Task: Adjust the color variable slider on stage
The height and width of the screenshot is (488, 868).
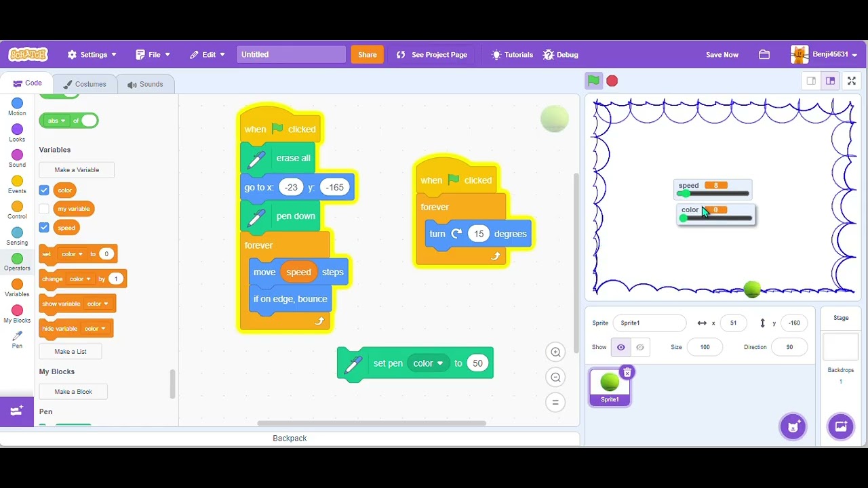Action: click(x=716, y=218)
